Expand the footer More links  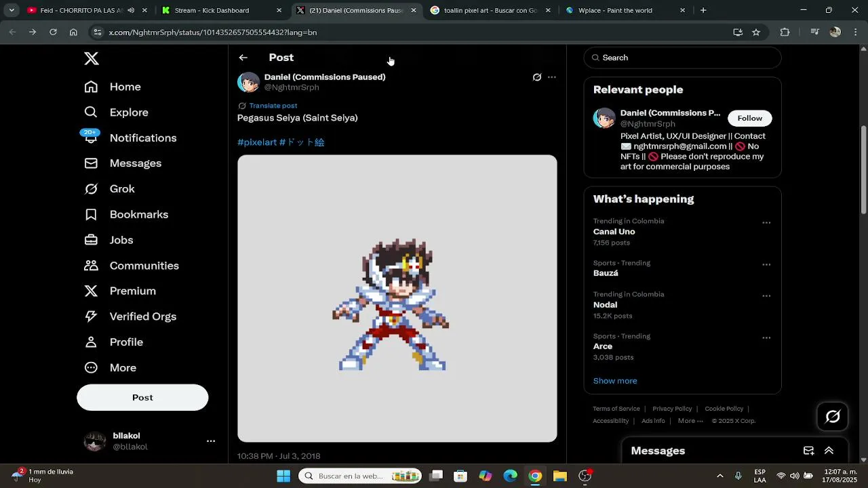point(690,421)
